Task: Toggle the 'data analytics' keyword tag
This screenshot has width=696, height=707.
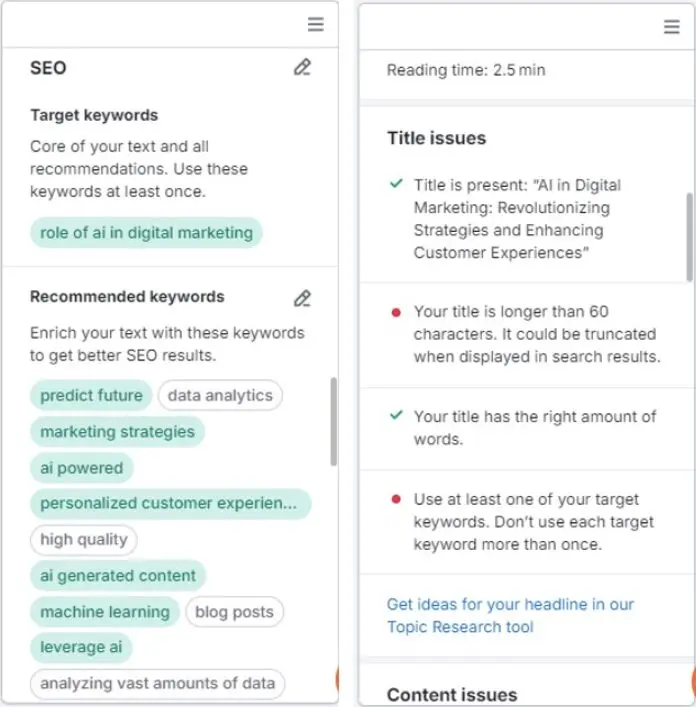Action: click(x=220, y=395)
